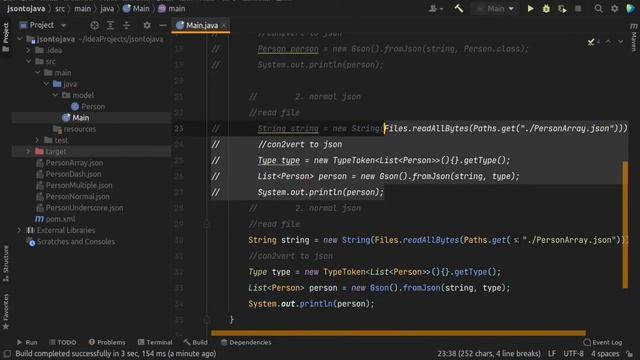The width and height of the screenshot is (640, 360).
Task: Open IDE settings gear in top toolbar
Action: (x=614, y=9)
